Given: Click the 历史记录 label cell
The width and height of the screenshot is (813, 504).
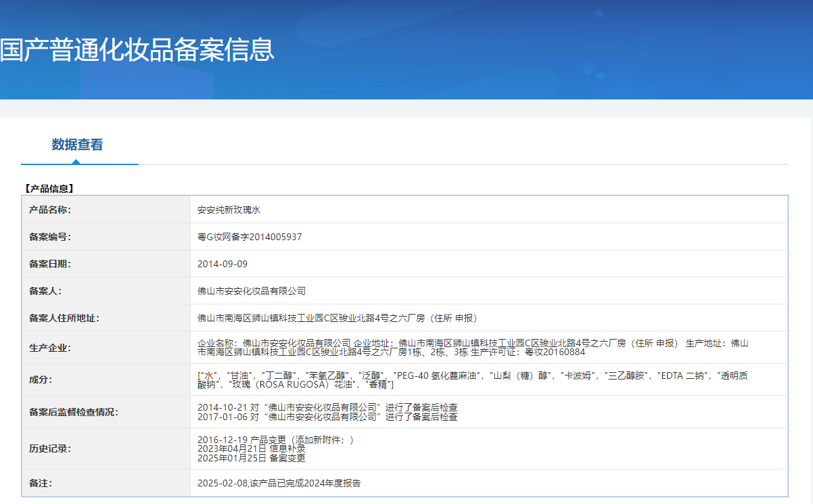Looking at the screenshot, I should tap(106, 449).
